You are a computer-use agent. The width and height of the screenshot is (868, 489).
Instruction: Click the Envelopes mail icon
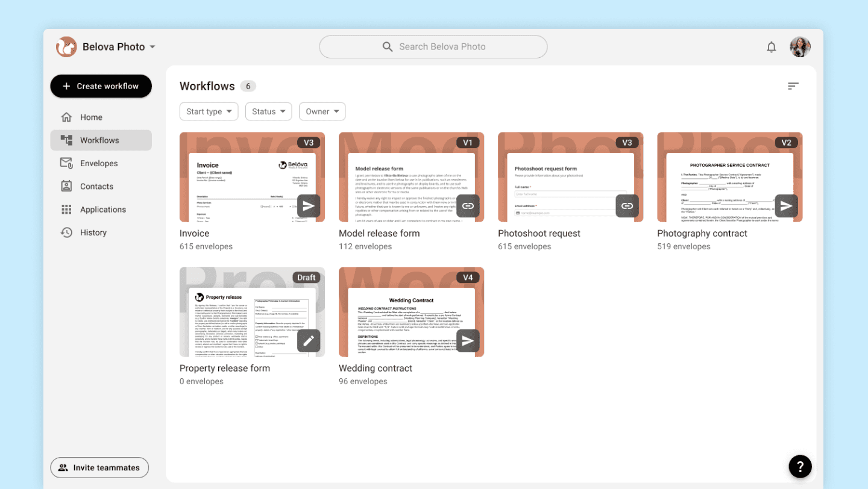(x=67, y=163)
